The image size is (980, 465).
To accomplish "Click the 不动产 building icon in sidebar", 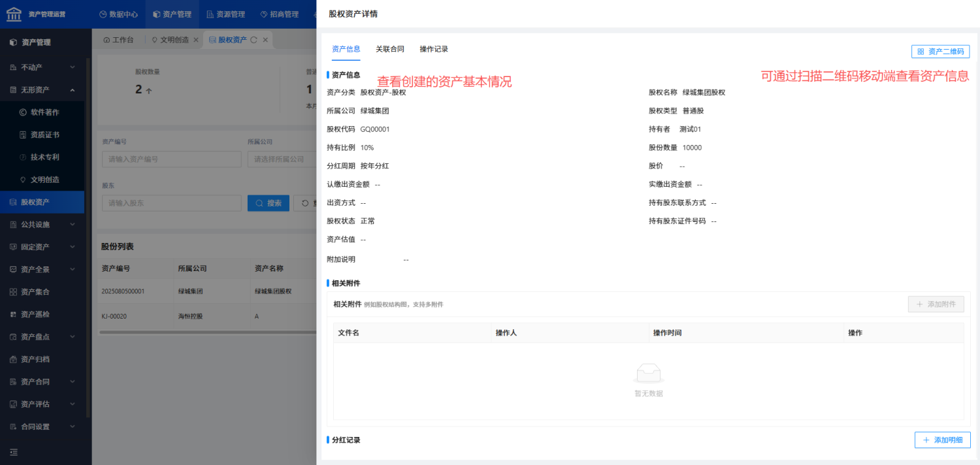I will (x=13, y=67).
